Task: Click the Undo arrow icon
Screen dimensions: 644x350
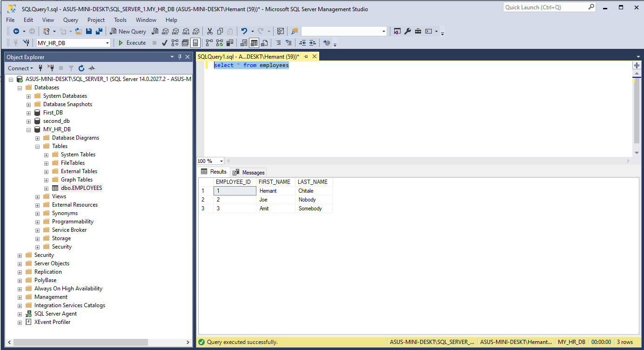Action: 244,31
